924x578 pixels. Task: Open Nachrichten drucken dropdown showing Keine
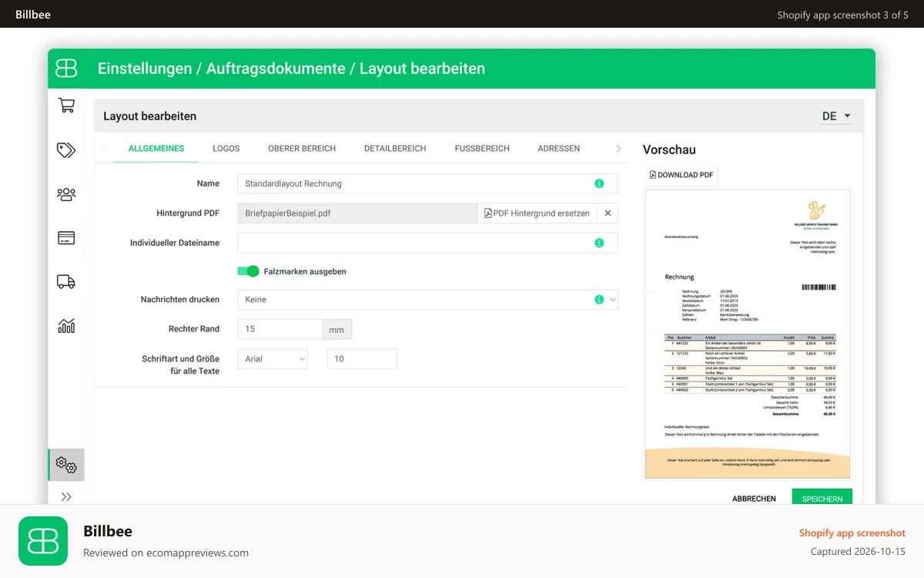coord(427,299)
